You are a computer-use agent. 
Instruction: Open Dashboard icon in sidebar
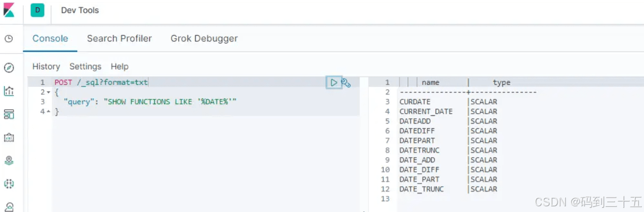[x=9, y=114]
